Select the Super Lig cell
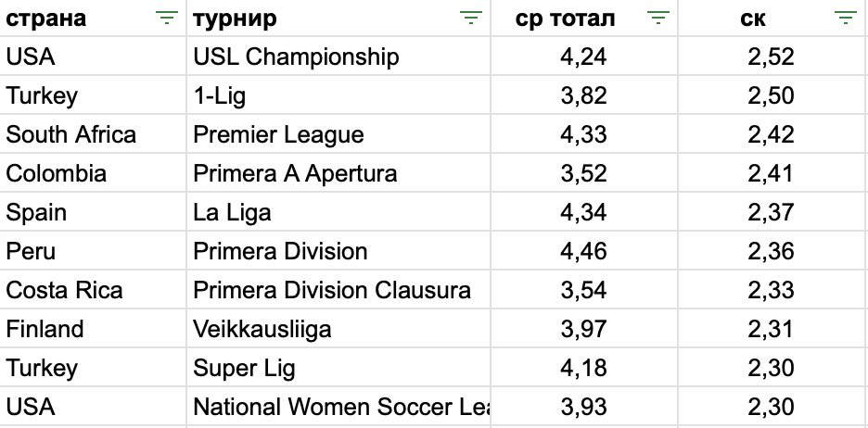The width and height of the screenshot is (868, 428). (338, 368)
